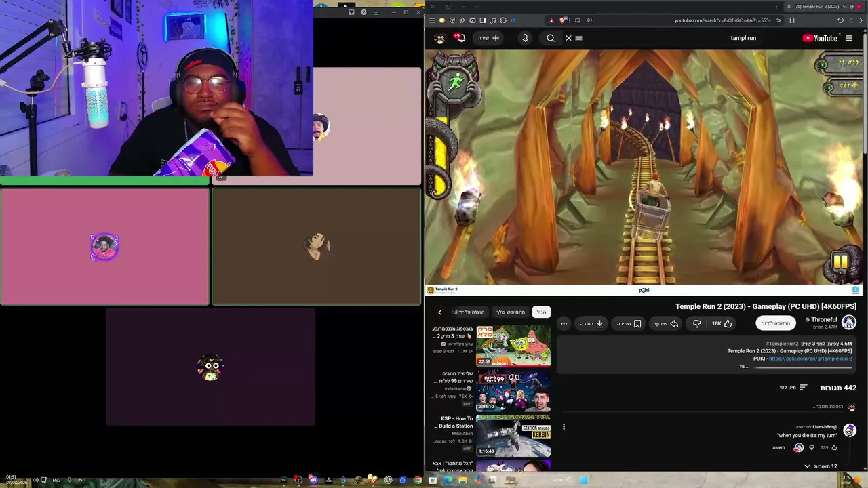Pause the Temple Run video via the in-game pause button
Image resolution: width=868 pixels, height=488 pixels.
coord(841,262)
